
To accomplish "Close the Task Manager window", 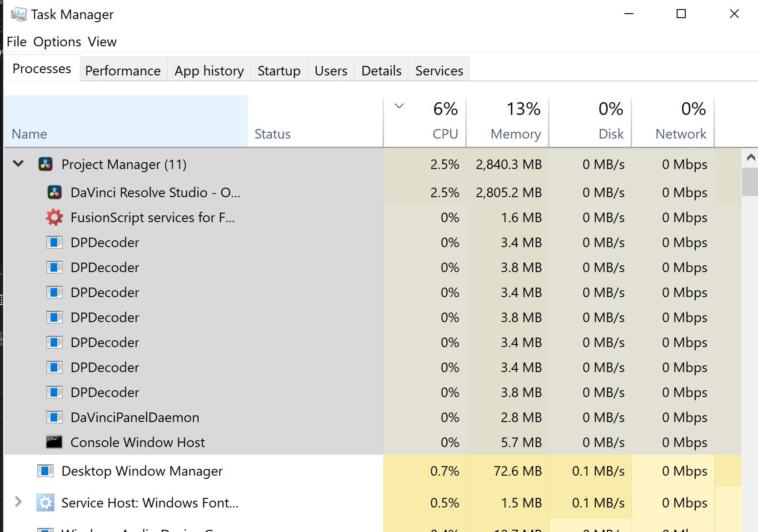I will [734, 14].
